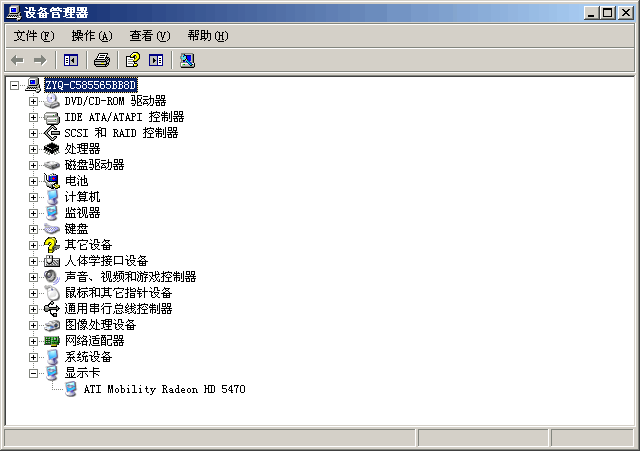Select the 图像处理设备 label
Image resolution: width=640 pixels, height=451 pixels.
(100, 325)
